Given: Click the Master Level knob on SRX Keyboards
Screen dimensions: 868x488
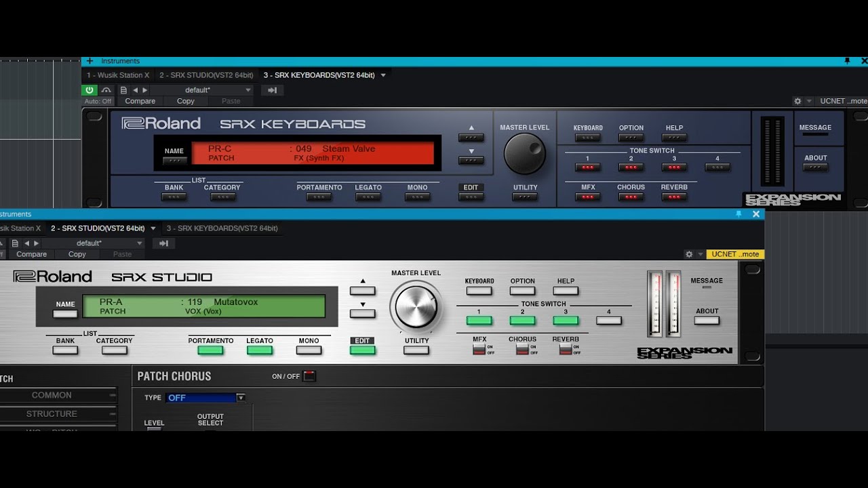Looking at the screenshot, I should coord(525,154).
